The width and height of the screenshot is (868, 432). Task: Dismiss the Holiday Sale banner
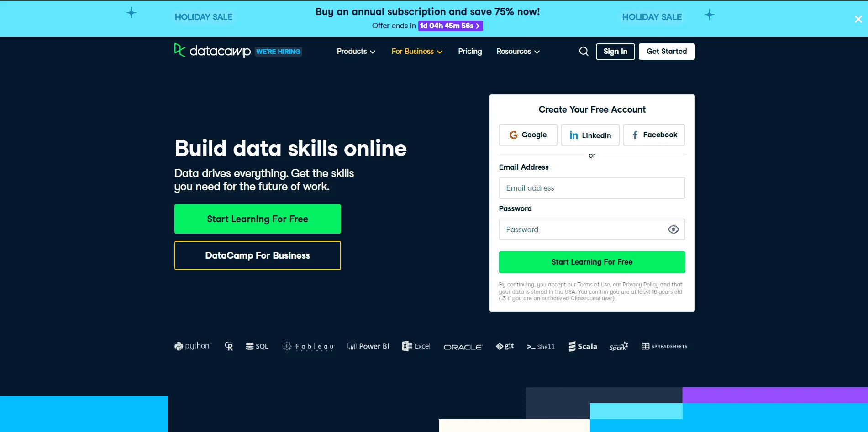(858, 19)
